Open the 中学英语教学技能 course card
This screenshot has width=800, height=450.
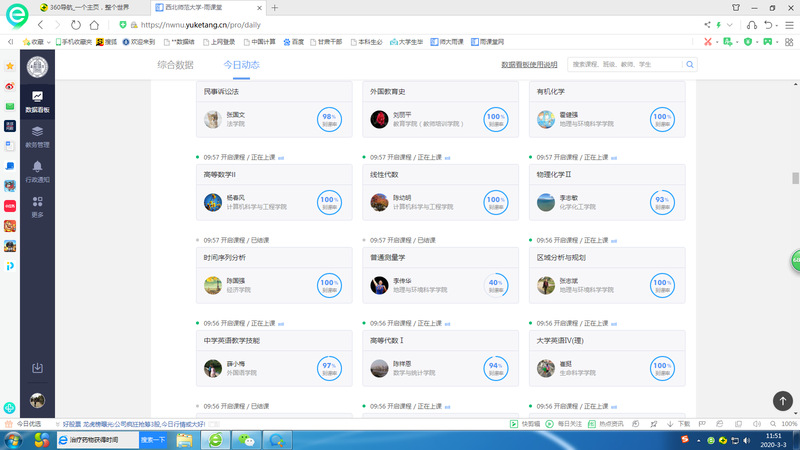274,358
